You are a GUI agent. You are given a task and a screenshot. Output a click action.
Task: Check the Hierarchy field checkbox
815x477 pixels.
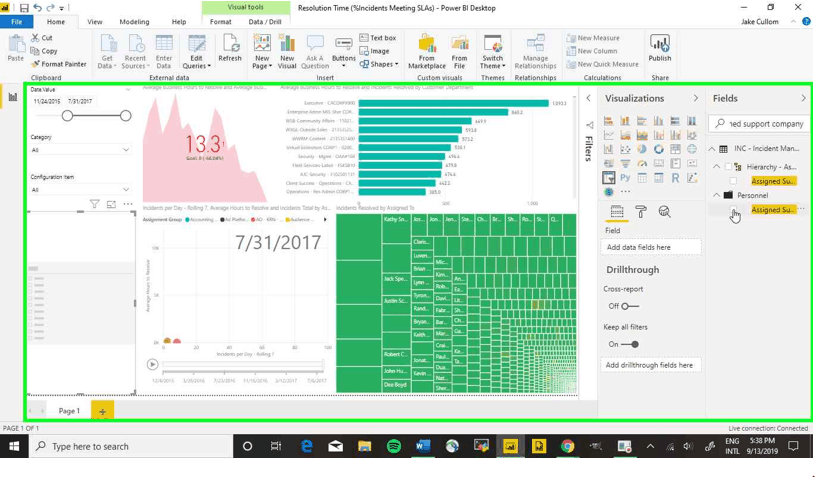click(x=728, y=167)
